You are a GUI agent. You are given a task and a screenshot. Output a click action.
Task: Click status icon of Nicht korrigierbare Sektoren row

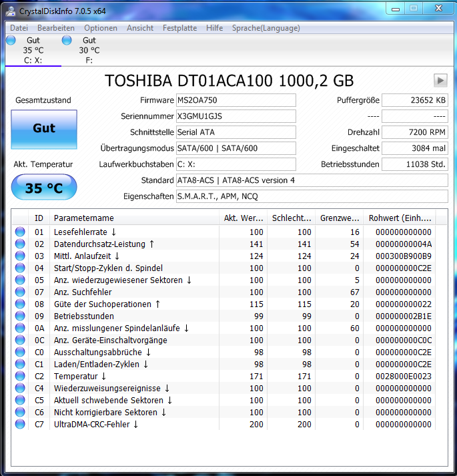point(20,413)
